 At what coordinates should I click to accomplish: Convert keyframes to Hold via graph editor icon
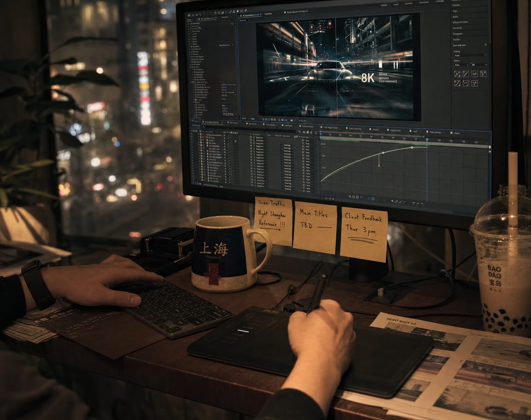(x=396, y=201)
